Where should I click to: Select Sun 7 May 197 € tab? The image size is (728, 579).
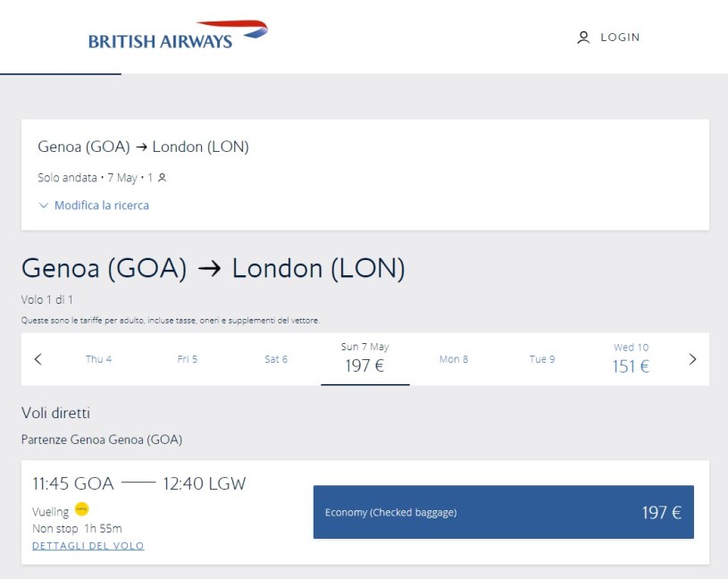tap(365, 358)
